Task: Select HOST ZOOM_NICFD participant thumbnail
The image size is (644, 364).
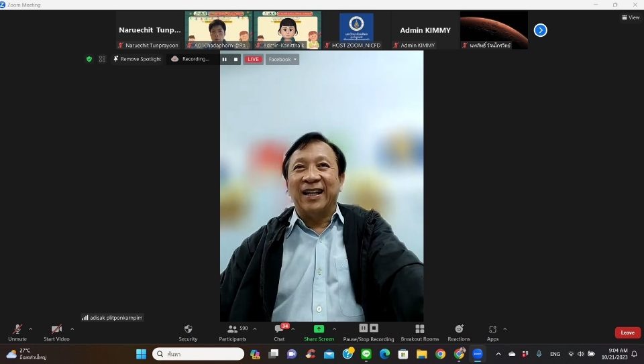Action: point(356,30)
